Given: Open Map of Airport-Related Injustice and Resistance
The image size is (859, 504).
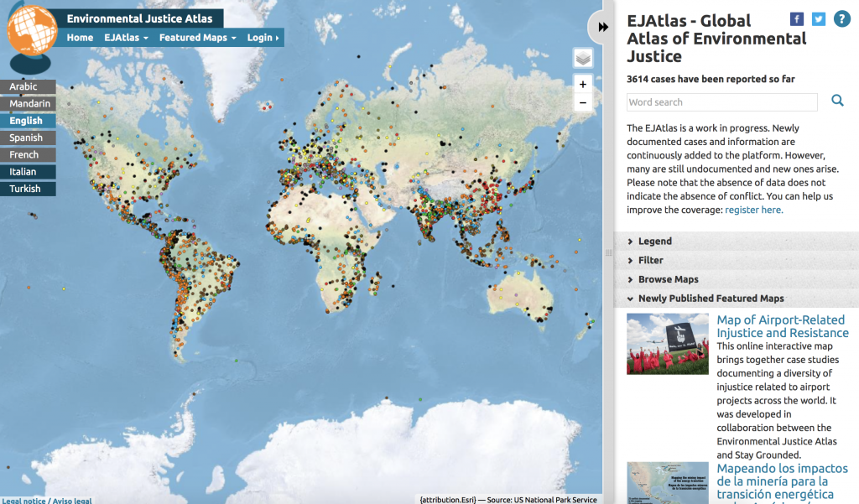Looking at the screenshot, I should coord(782,325).
